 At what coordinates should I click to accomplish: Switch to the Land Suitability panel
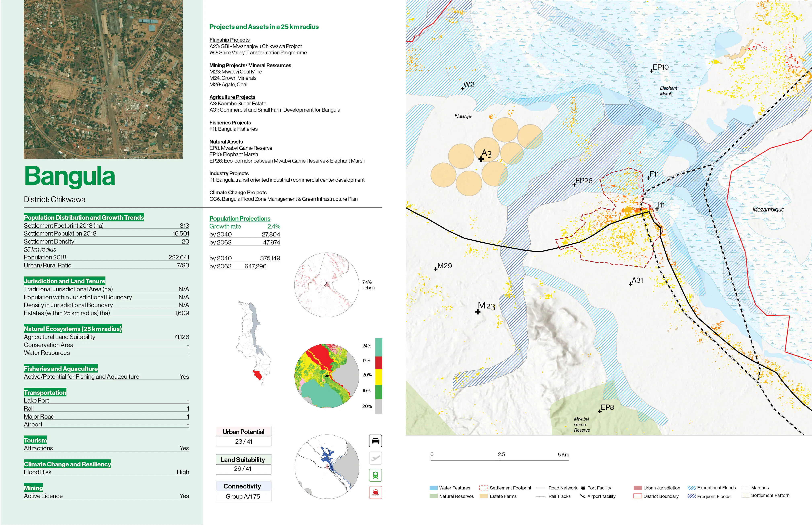243,460
